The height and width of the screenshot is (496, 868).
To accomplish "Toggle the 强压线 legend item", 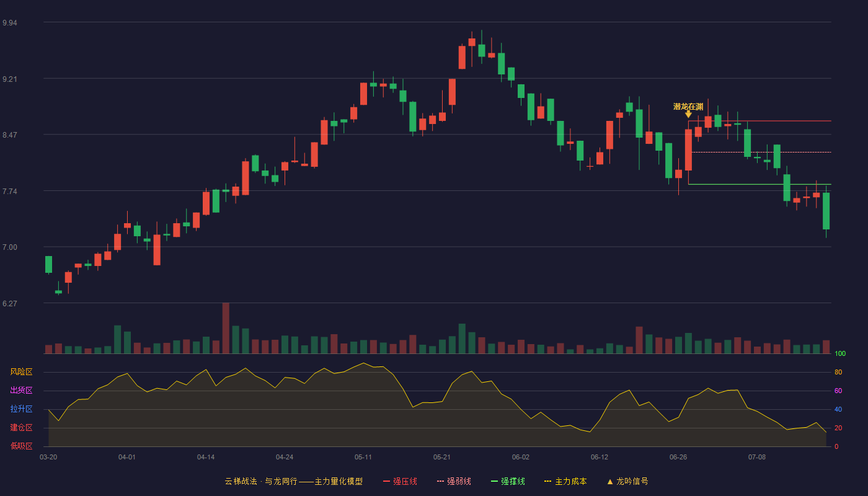I will pyautogui.click(x=400, y=481).
